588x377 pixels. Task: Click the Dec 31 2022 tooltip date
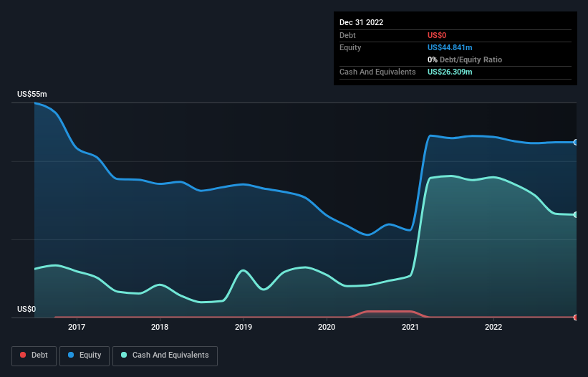tap(362, 22)
